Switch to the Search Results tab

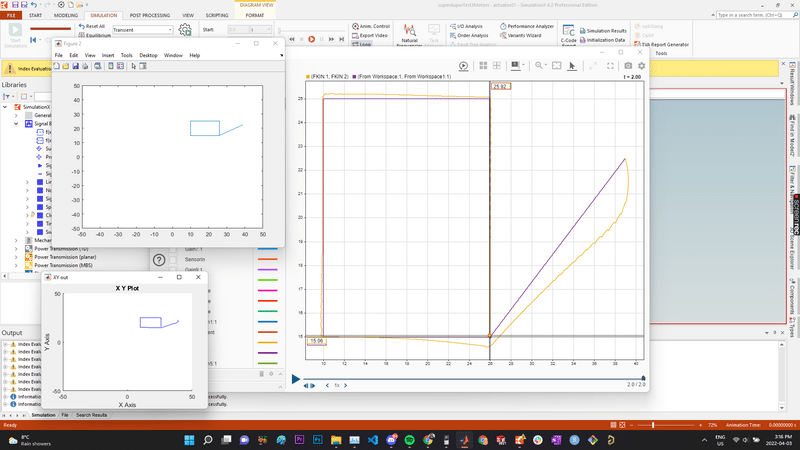click(x=91, y=415)
